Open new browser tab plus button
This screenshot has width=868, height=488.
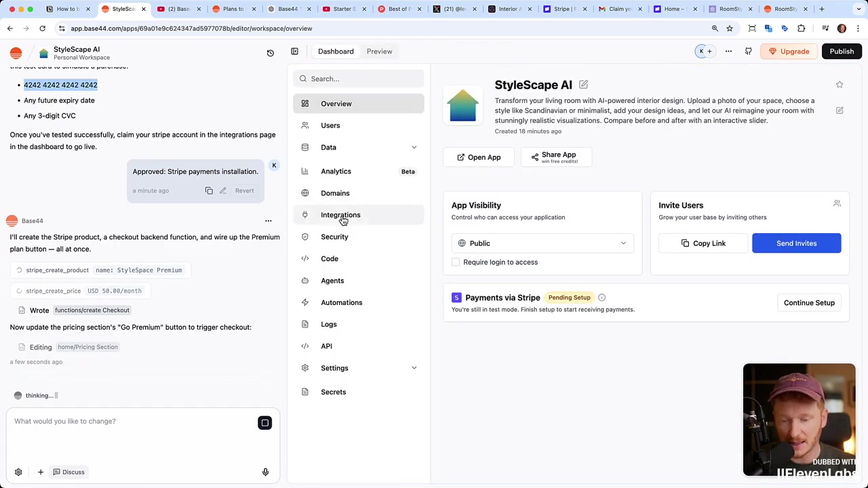click(821, 9)
